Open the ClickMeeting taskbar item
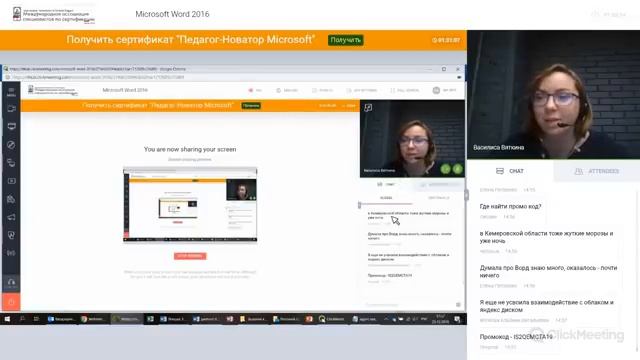640x360 pixels. pos(332,319)
